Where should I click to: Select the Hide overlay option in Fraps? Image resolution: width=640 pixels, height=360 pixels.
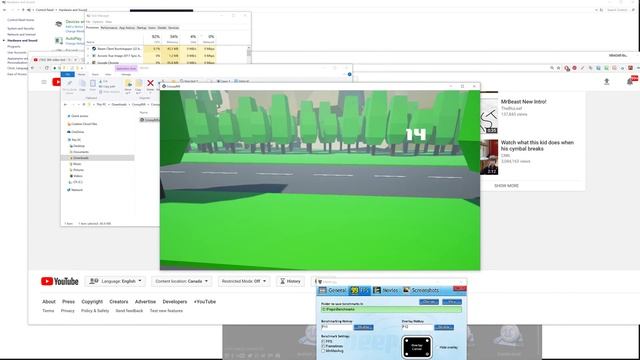pyautogui.click(x=448, y=347)
